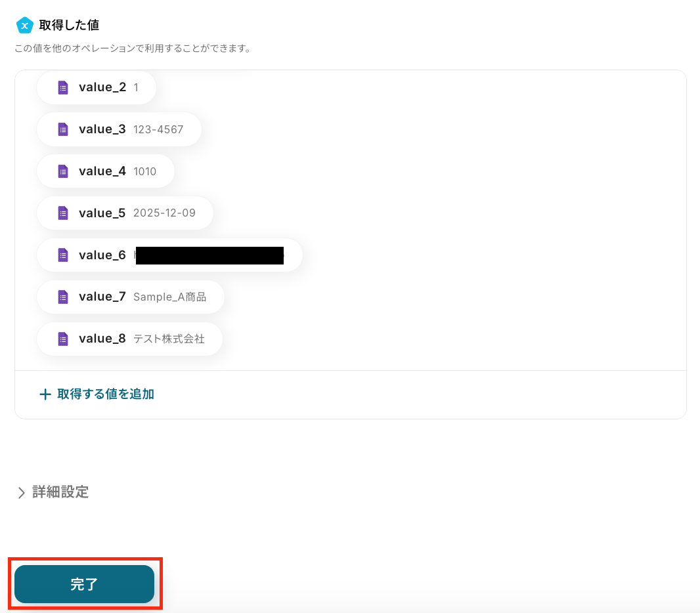This screenshot has height=613, width=700.
Task: Click the Sample_A商品 value text
Action: point(169,297)
